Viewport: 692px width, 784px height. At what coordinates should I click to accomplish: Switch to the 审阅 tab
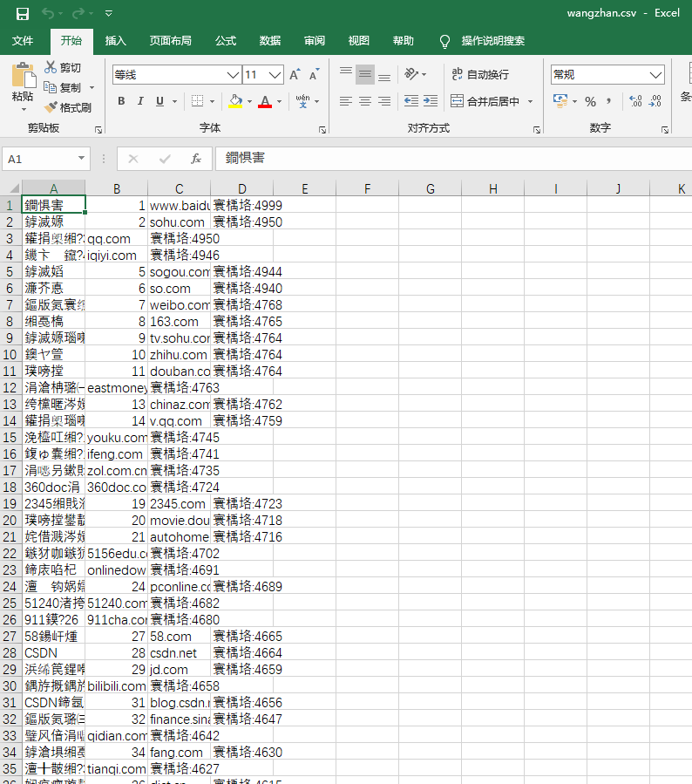(x=315, y=41)
